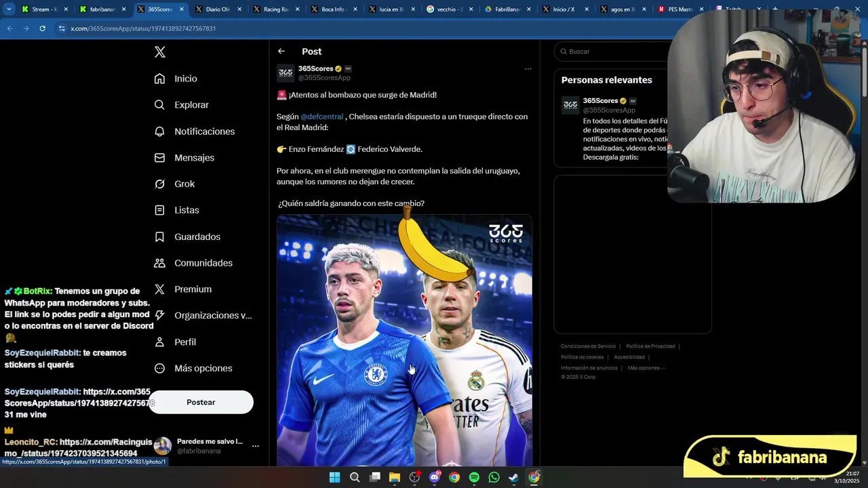868x488 pixels.
Task: Reload the page
Action: pos(42,28)
